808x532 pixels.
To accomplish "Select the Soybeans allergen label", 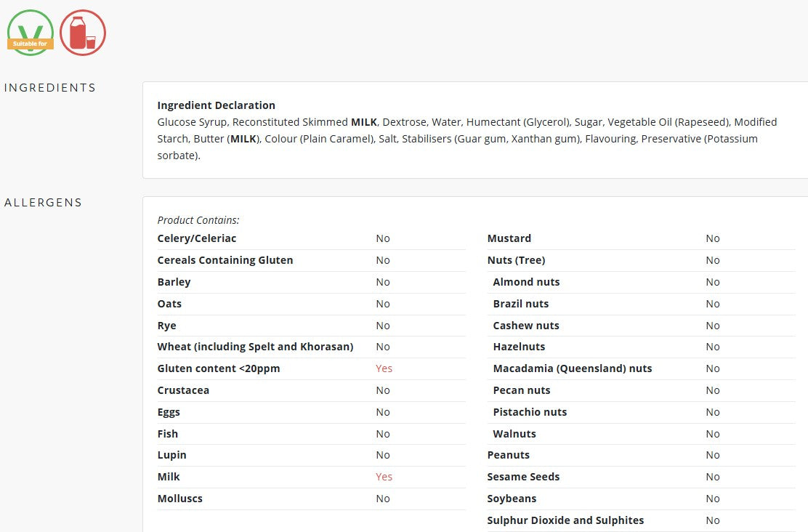I will click(512, 499).
